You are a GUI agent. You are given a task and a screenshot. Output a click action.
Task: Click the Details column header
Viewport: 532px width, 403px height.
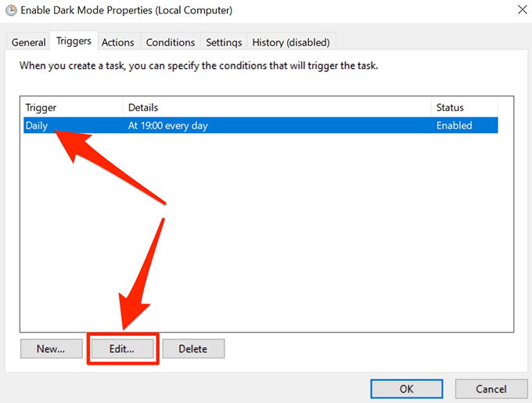(275, 107)
